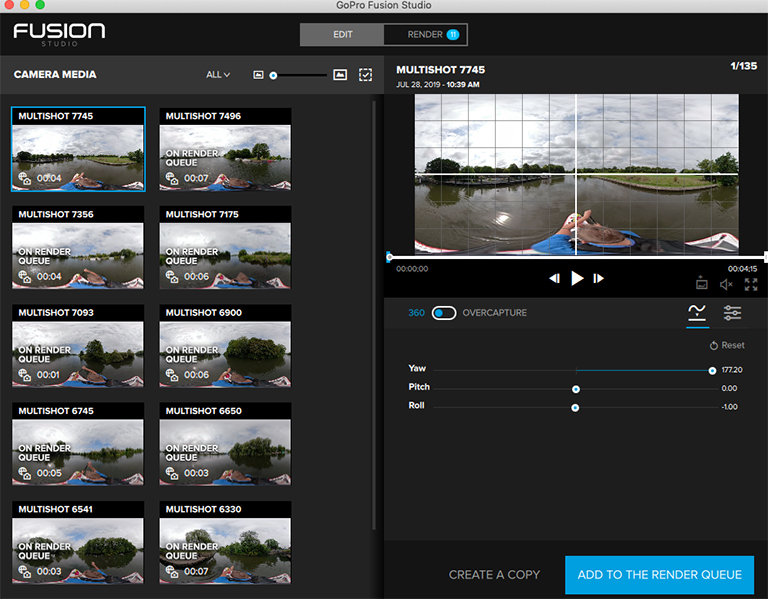
Task: Click the Yaw slider handle
Action: click(x=712, y=371)
